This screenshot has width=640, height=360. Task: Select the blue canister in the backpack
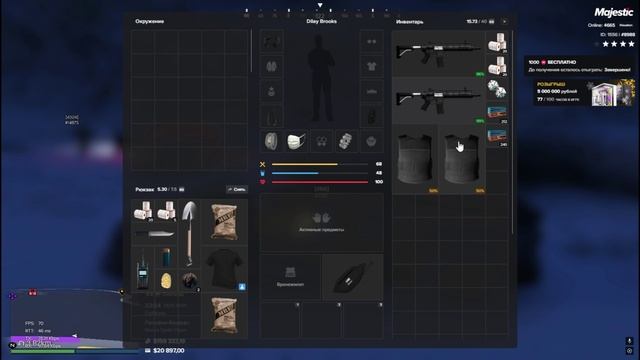tap(166, 257)
